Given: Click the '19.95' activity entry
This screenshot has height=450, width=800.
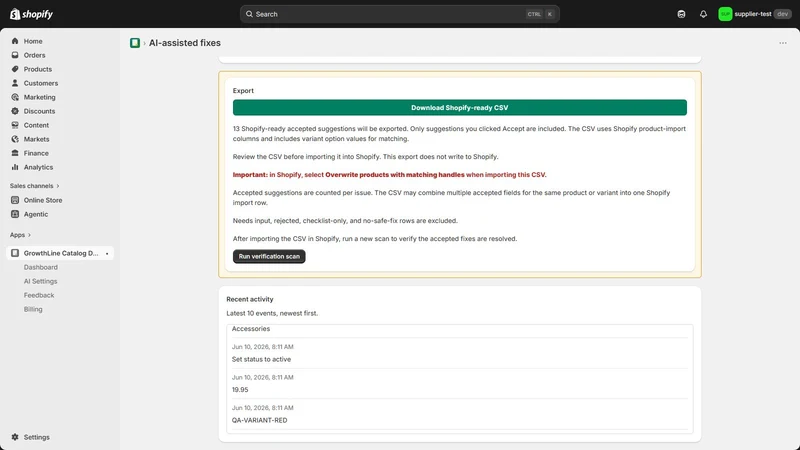Looking at the screenshot, I should coord(240,390).
